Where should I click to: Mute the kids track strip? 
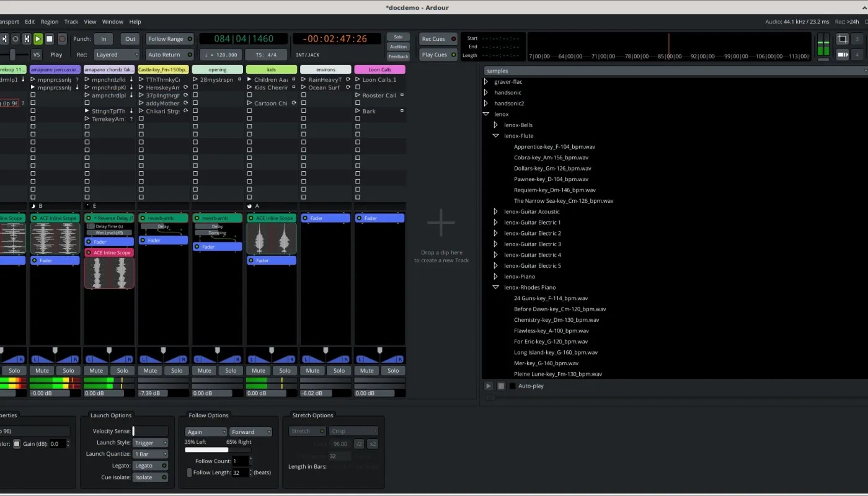(x=259, y=371)
